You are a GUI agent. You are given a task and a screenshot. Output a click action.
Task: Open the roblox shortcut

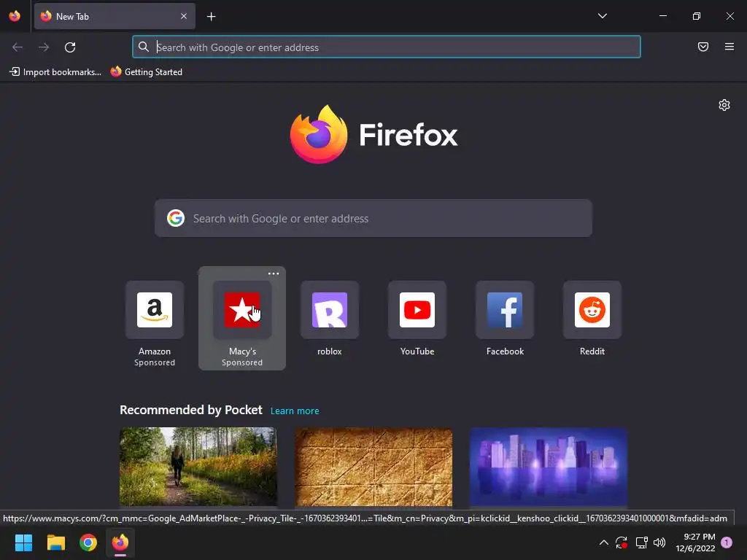point(329,318)
